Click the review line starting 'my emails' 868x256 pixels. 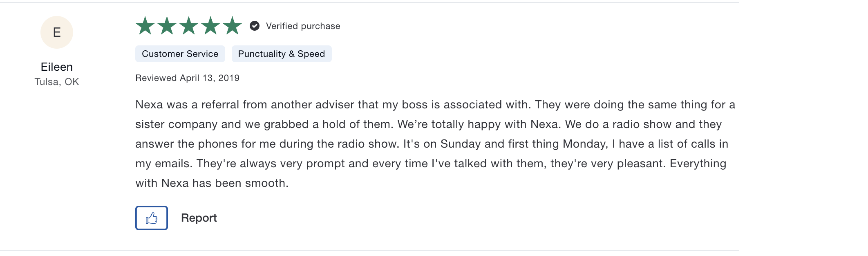click(x=431, y=164)
